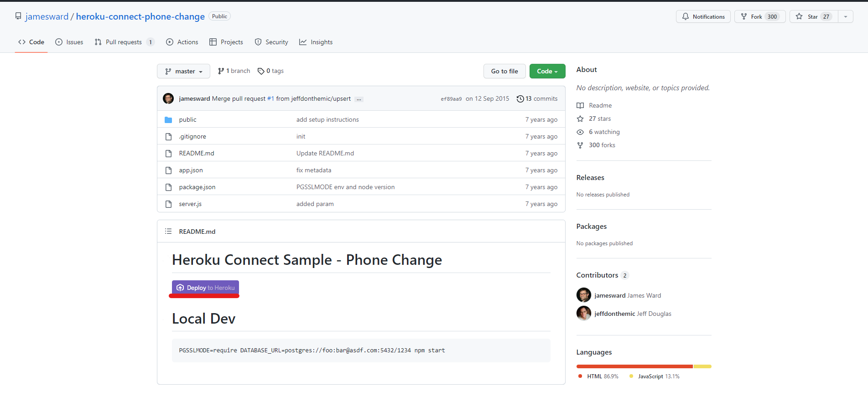Click the fork icon beside 300 forks
The height and width of the screenshot is (402, 868).
(580, 145)
